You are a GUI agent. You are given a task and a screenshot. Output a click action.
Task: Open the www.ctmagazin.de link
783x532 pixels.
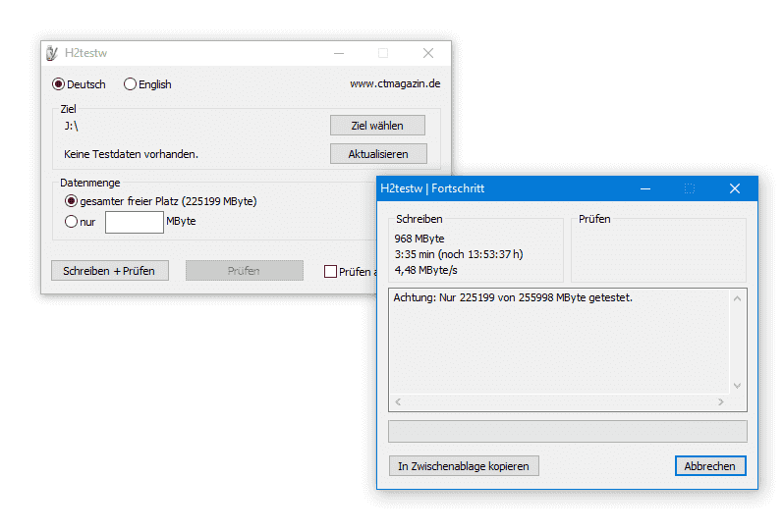coord(395,83)
